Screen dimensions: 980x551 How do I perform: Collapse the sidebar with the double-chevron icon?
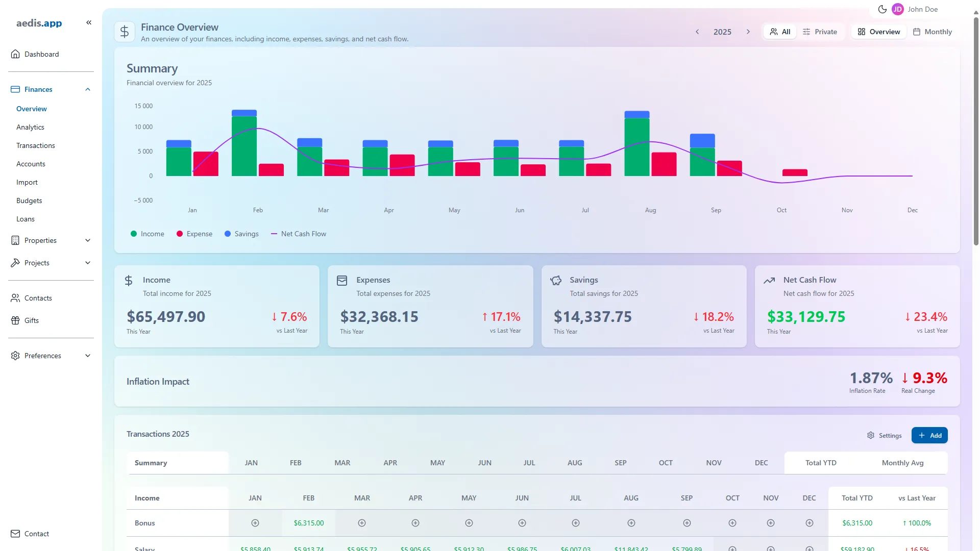[x=89, y=22]
